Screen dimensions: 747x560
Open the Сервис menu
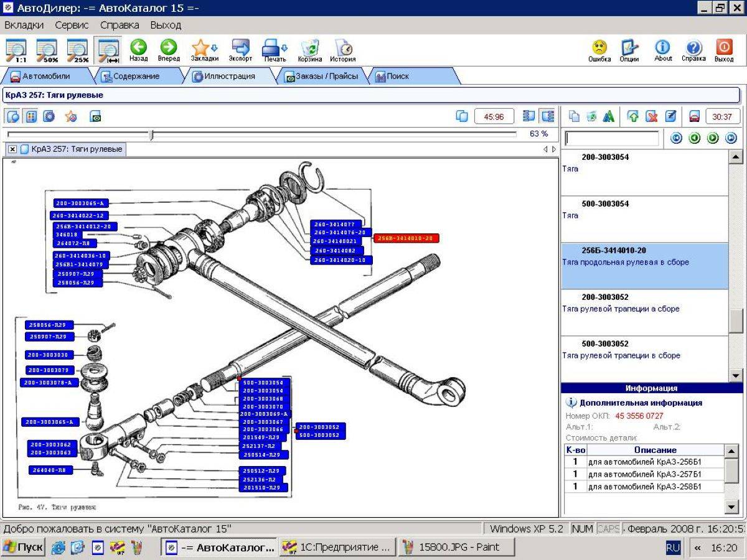(x=72, y=25)
